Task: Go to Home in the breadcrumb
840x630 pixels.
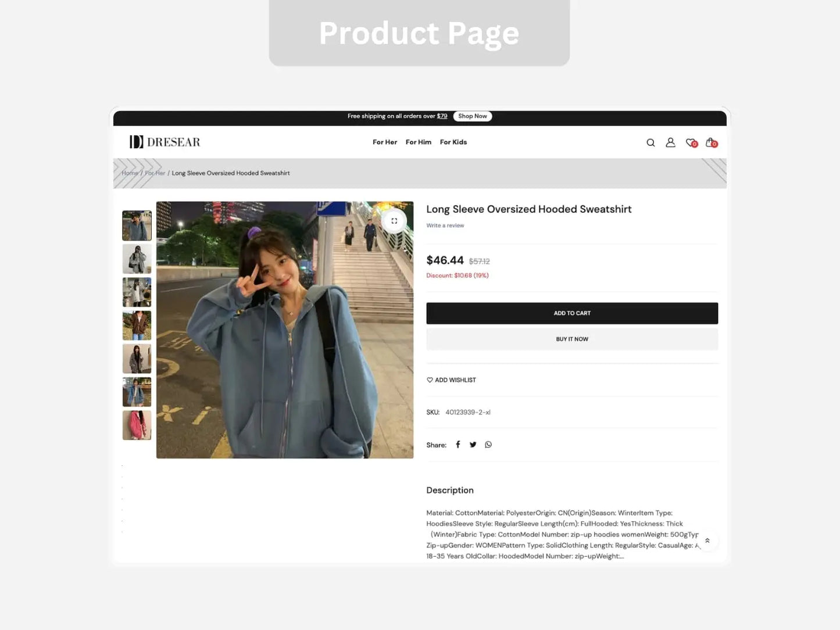Action: coord(130,173)
